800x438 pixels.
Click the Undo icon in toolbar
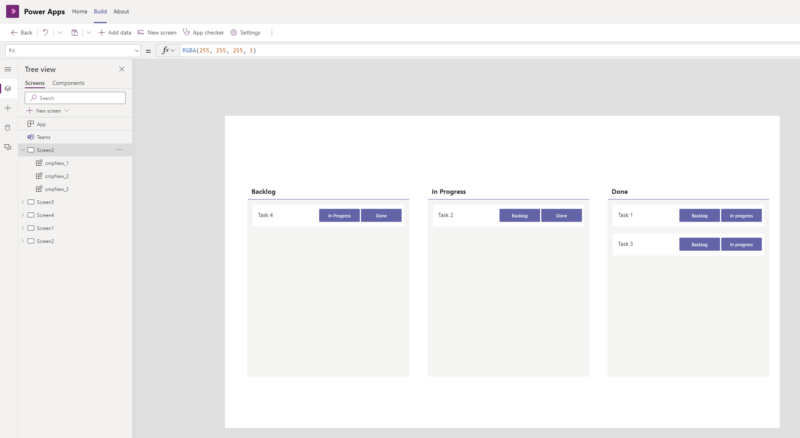coord(46,32)
